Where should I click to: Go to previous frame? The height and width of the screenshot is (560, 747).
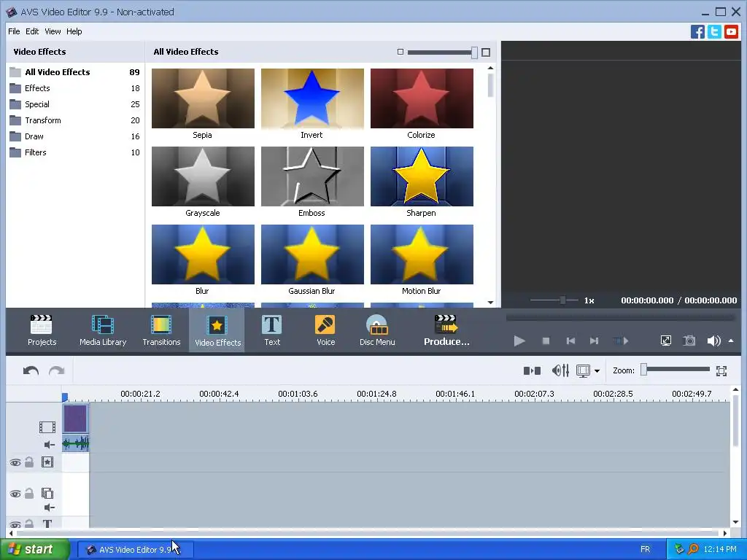pyautogui.click(x=570, y=341)
